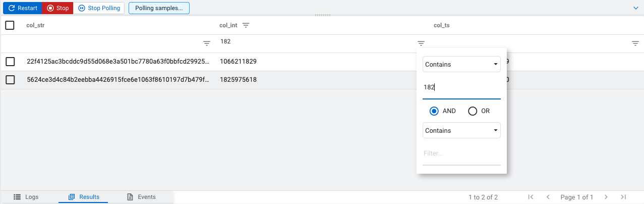The height and width of the screenshot is (204, 644).
Task: Click the Stop Polling button
Action: [99, 8]
